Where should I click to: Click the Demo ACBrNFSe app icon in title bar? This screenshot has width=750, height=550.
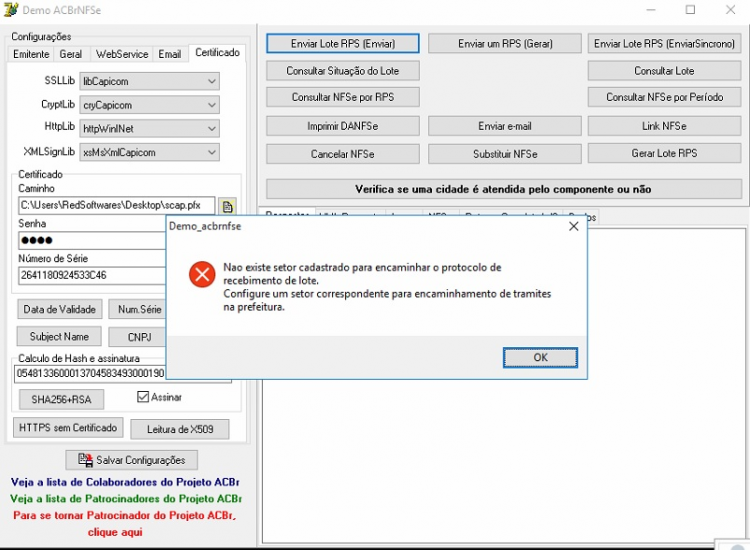(11, 10)
